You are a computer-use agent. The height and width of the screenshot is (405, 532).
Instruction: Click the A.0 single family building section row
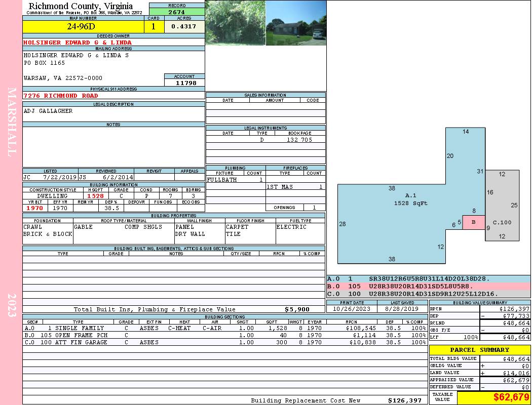point(224,329)
